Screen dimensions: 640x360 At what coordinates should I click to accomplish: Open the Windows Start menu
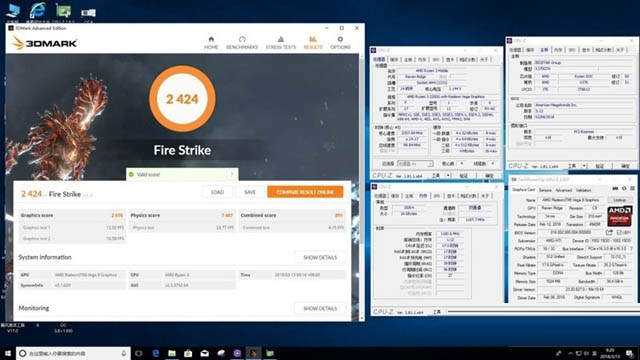tap(8, 353)
